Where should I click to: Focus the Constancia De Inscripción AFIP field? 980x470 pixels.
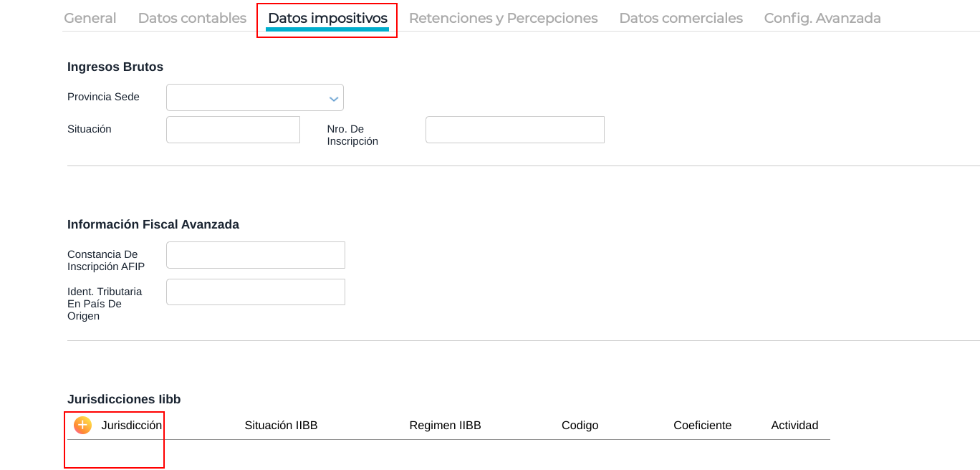[255, 255]
